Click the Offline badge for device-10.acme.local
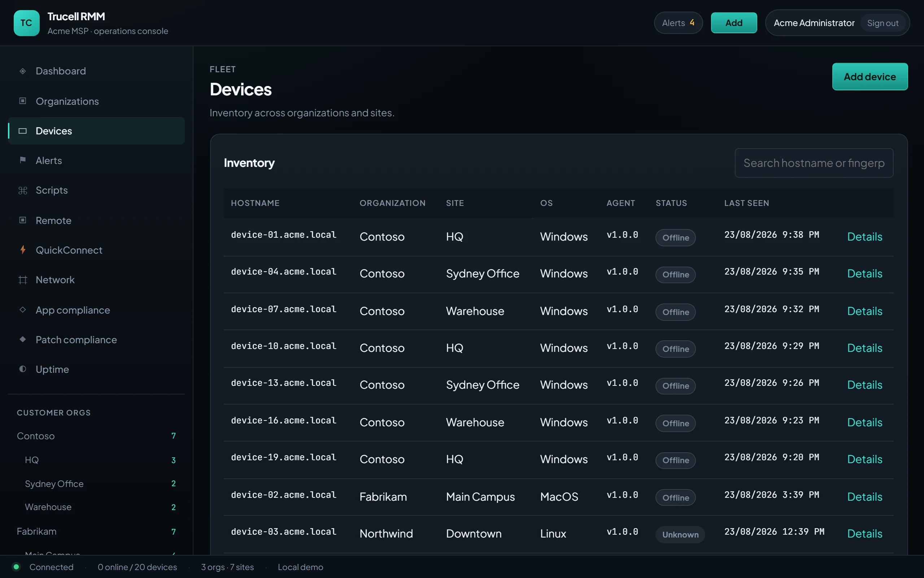Screen dimensions: 924x578 click(x=675, y=349)
